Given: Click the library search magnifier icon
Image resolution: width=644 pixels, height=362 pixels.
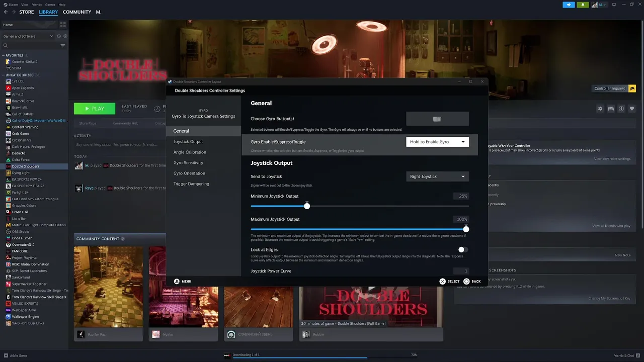Looking at the screenshot, I should pos(6,46).
